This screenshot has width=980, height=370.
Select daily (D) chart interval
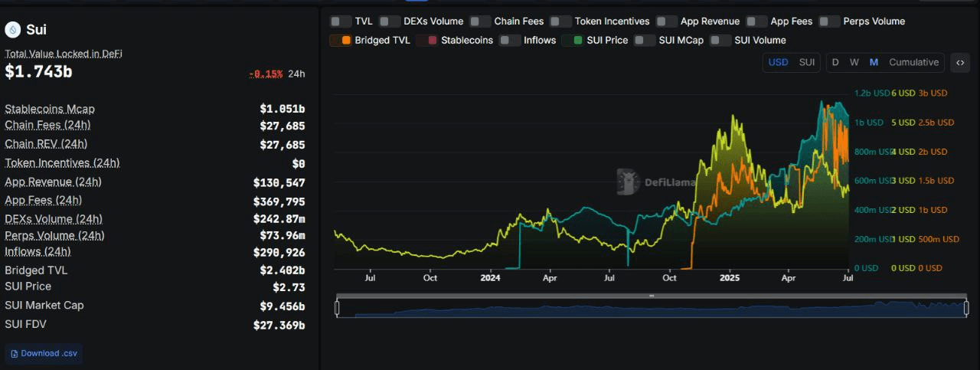pyautogui.click(x=835, y=62)
